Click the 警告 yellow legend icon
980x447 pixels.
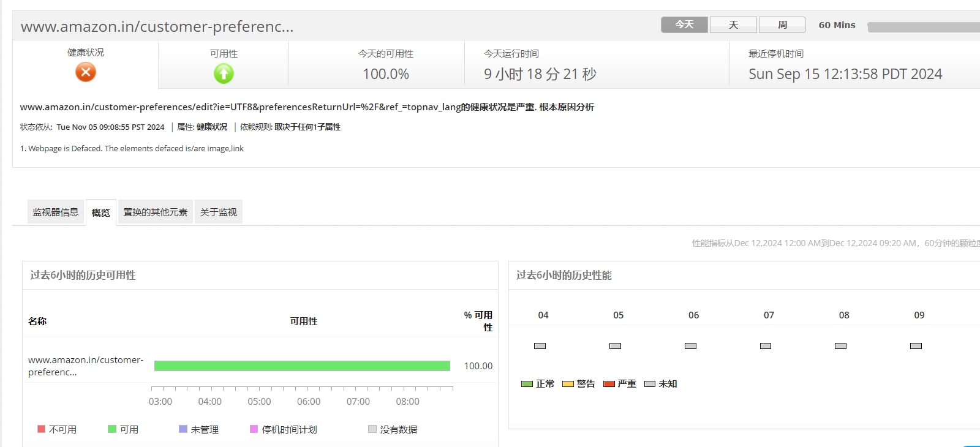(568, 384)
